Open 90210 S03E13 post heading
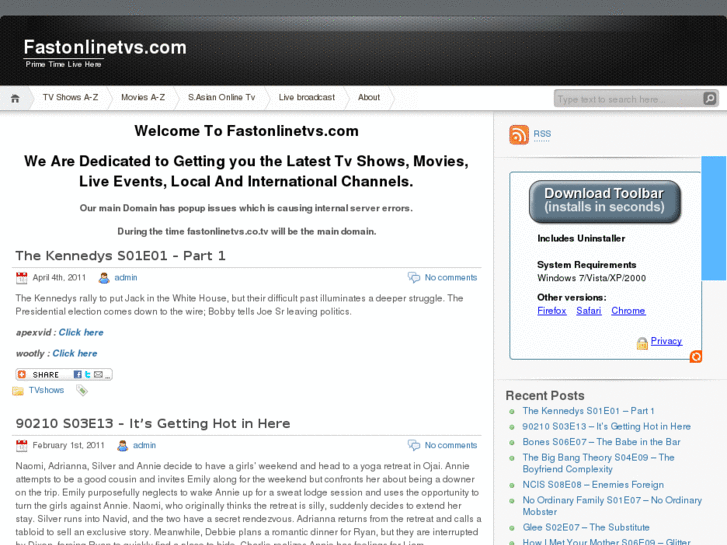The image size is (727, 545). [x=153, y=424]
